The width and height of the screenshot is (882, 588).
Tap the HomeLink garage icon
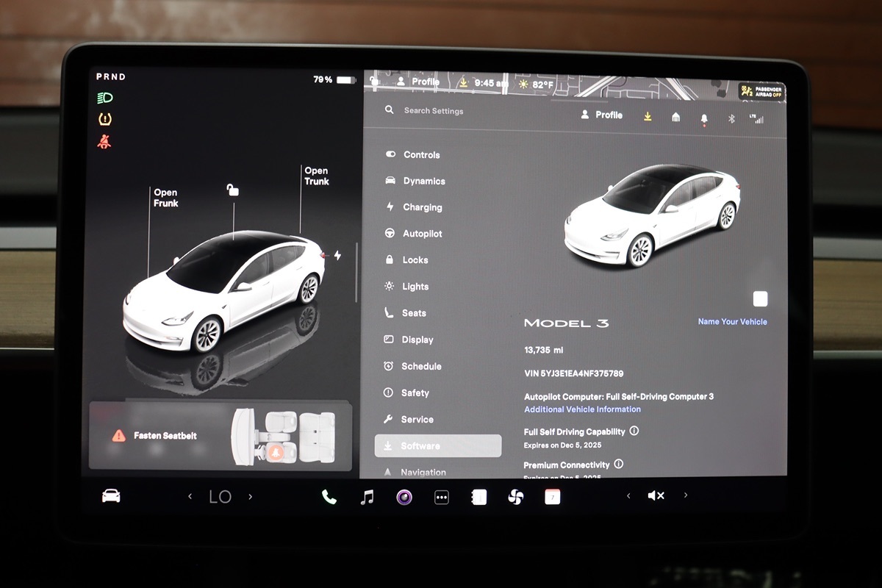click(675, 117)
